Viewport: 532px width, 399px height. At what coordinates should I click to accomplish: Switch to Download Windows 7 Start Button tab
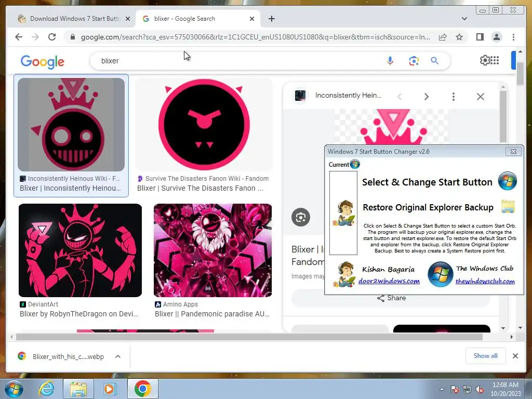point(74,19)
